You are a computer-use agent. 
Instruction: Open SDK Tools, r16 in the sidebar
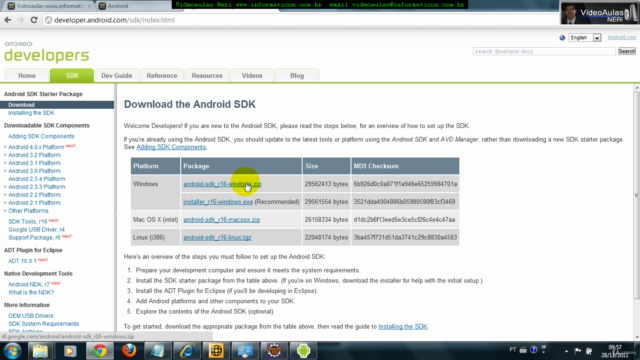click(x=28, y=221)
